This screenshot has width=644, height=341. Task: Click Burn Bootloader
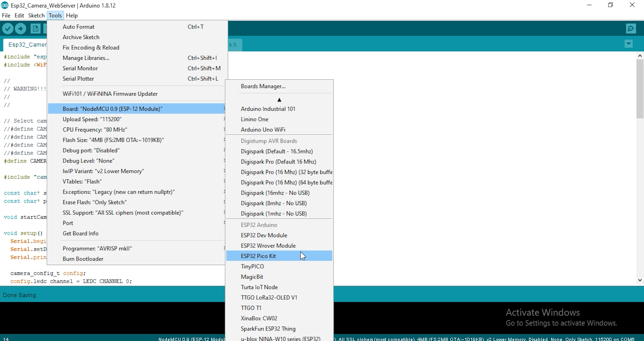tap(83, 259)
